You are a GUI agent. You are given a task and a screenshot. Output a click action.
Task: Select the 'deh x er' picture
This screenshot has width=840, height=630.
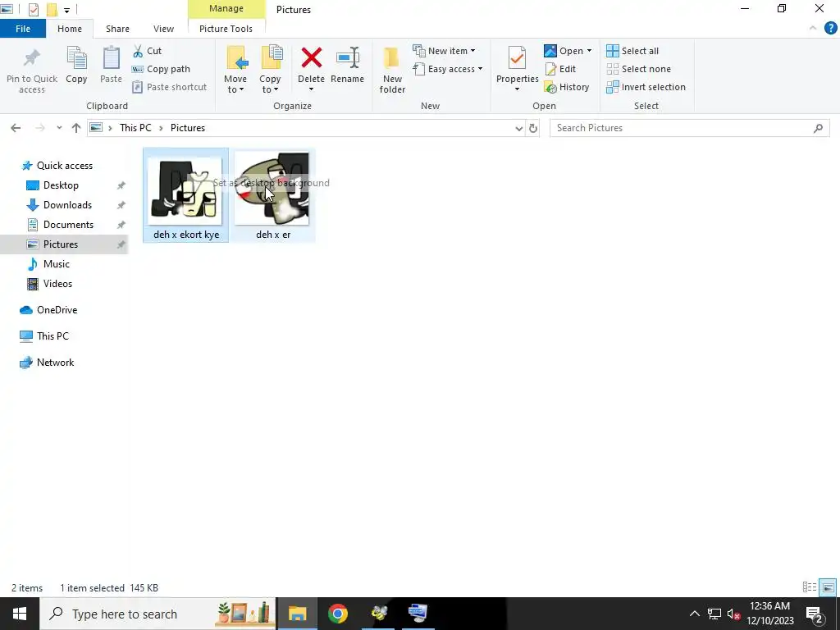272,195
